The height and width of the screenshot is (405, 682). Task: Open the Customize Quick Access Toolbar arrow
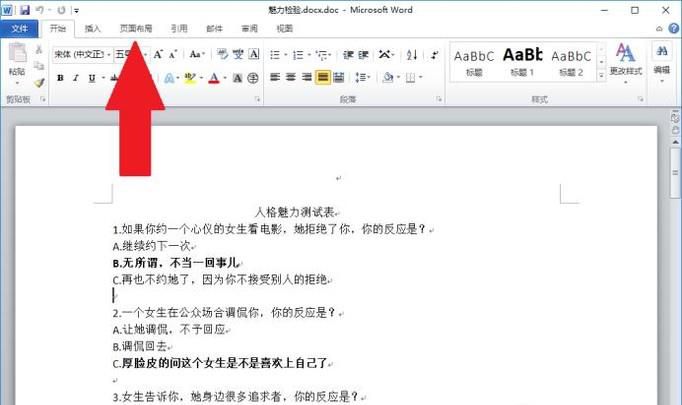(x=76, y=10)
